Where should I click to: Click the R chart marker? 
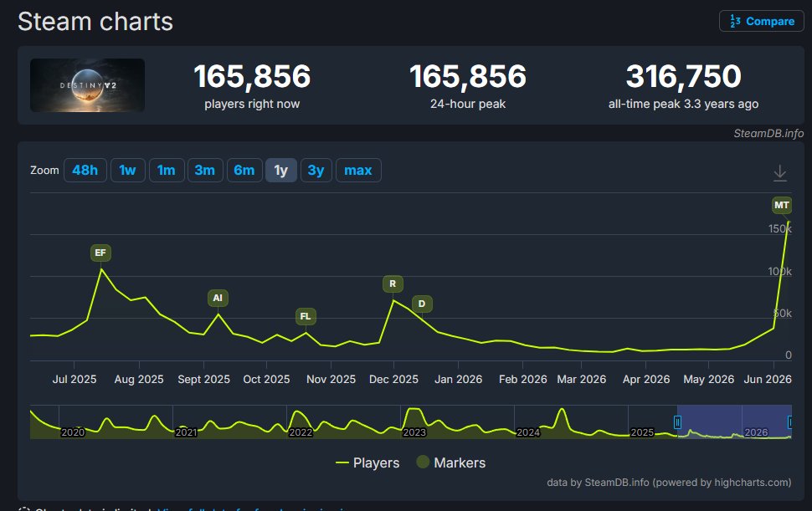[393, 284]
